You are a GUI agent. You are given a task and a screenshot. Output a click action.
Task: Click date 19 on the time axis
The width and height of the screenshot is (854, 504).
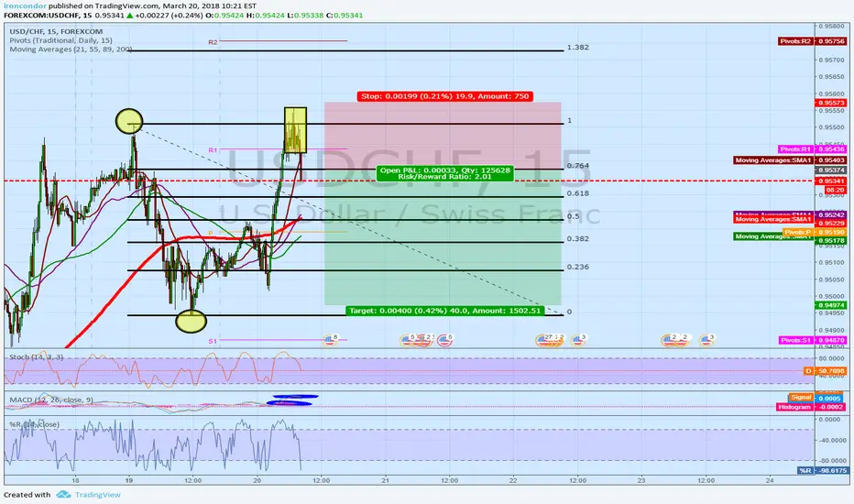pyautogui.click(x=128, y=480)
